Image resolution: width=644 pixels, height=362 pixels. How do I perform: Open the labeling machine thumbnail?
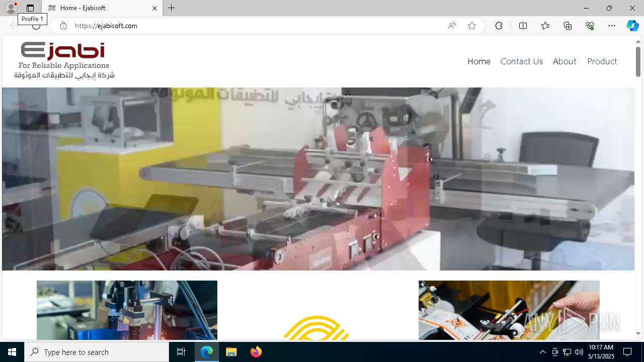509,310
